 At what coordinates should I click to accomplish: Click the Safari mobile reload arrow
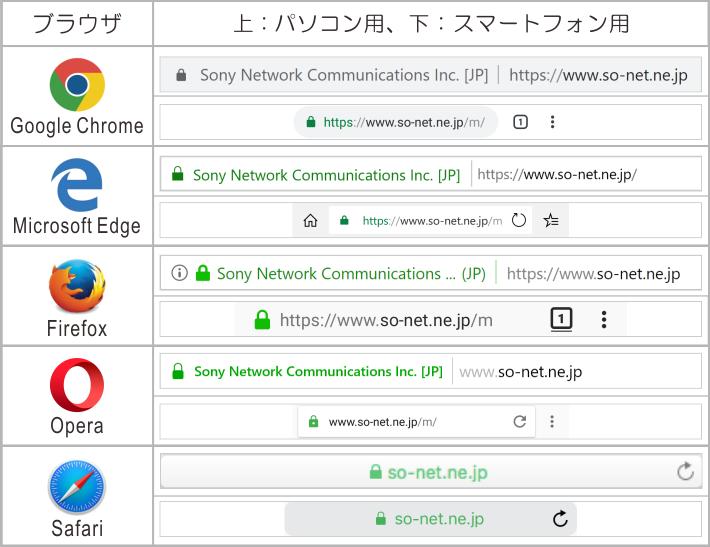[x=560, y=518]
